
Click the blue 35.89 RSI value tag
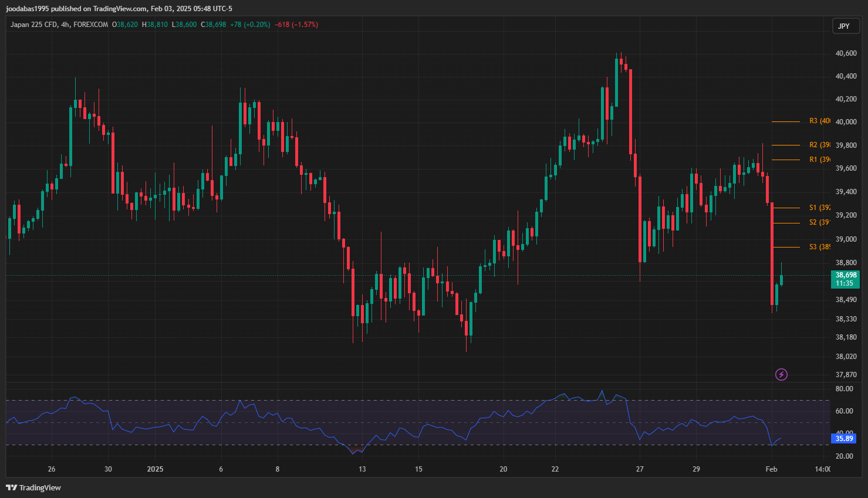844,438
